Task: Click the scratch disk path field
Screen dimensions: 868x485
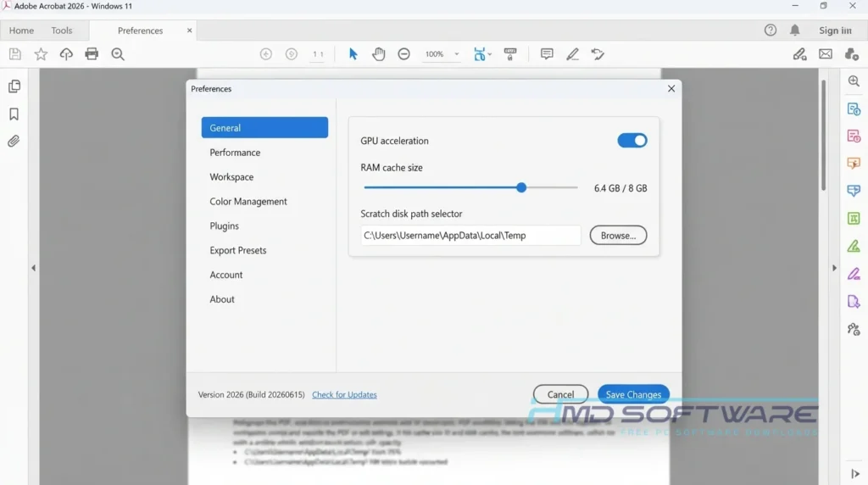Action: click(x=470, y=236)
